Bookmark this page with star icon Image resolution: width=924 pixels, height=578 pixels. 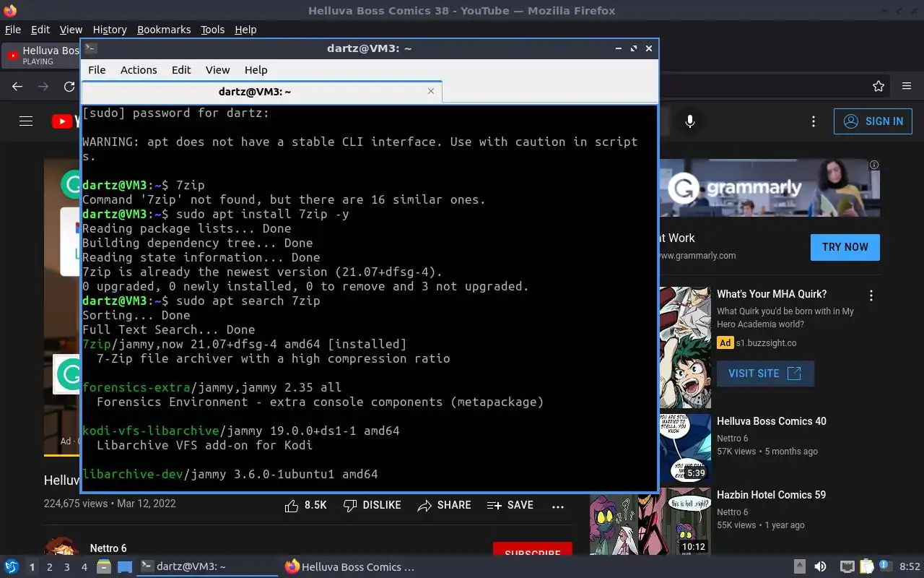(x=879, y=86)
